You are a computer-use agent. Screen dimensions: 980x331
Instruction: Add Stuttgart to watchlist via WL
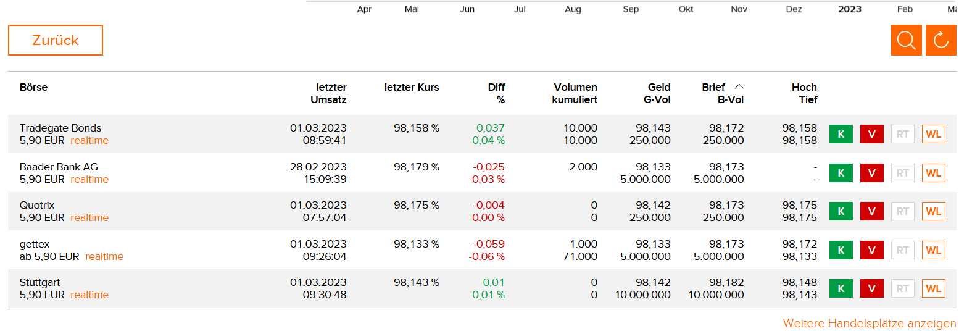tap(933, 288)
